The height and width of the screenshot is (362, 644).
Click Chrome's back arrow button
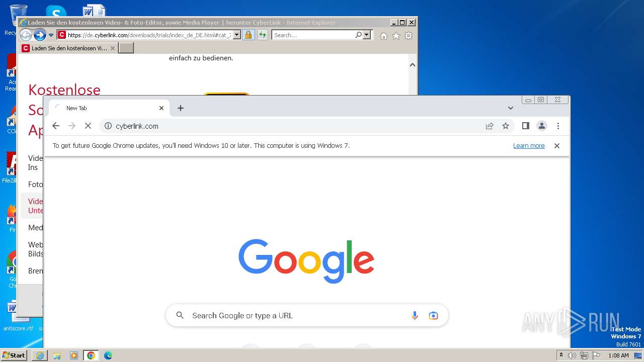click(x=56, y=126)
